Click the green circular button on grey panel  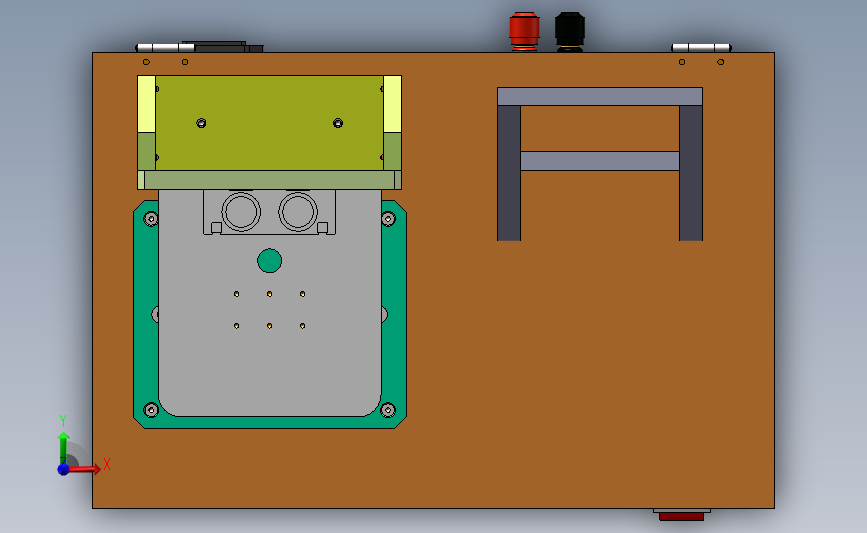(x=269, y=261)
